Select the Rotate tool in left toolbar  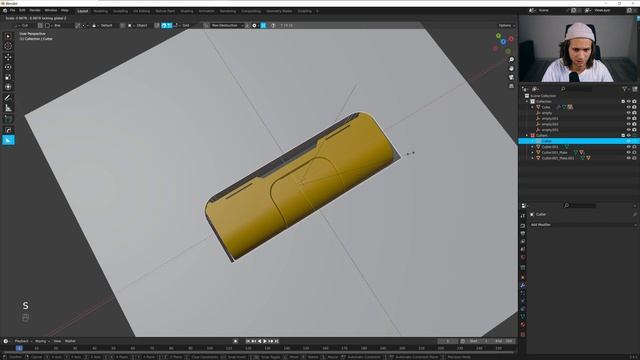click(8, 67)
